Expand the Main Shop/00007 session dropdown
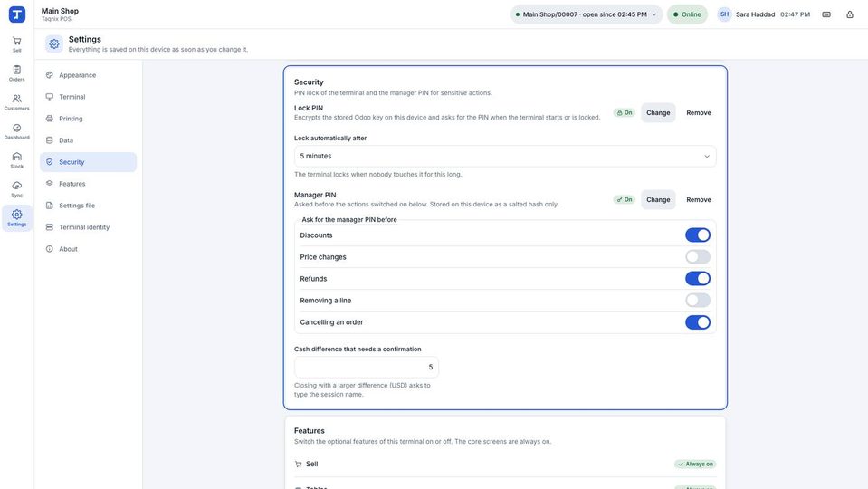The height and width of the screenshot is (489, 868). point(587,14)
